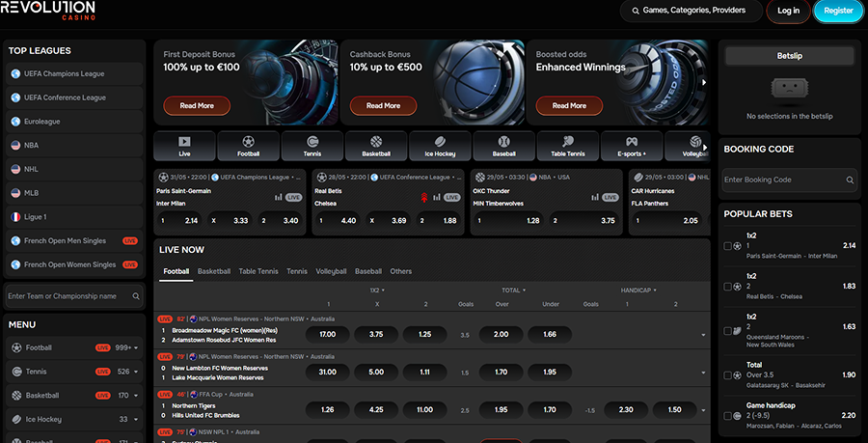Image resolution: width=868 pixels, height=443 pixels.
Task: Expand the Basketball menu item
Action: (x=136, y=396)
